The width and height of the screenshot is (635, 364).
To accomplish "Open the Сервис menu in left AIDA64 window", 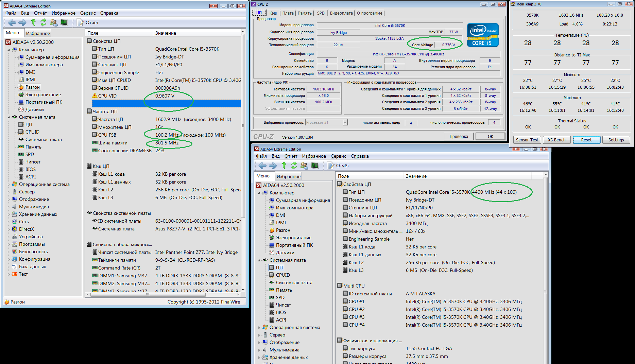I will pyautogui.click(x=88, y=13).
